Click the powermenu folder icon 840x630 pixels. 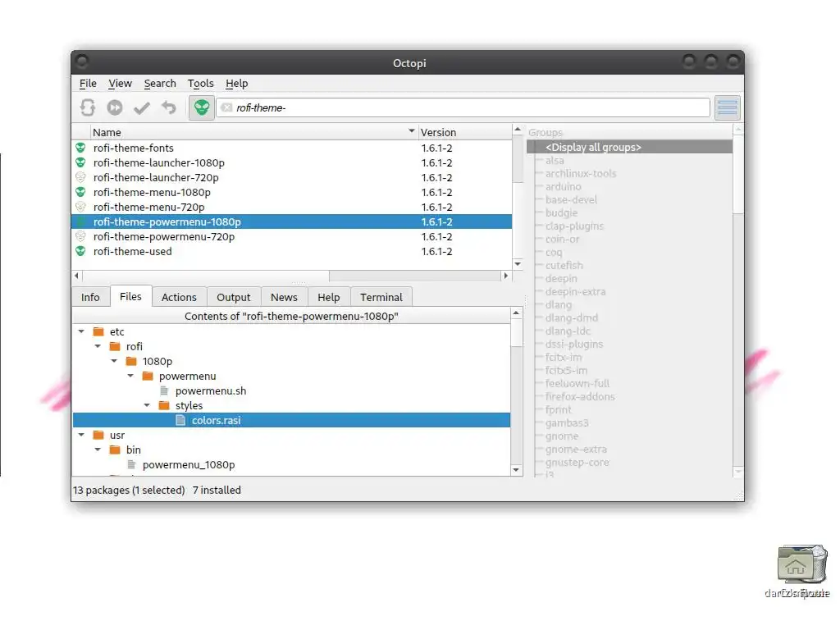(x=148, y=376)
